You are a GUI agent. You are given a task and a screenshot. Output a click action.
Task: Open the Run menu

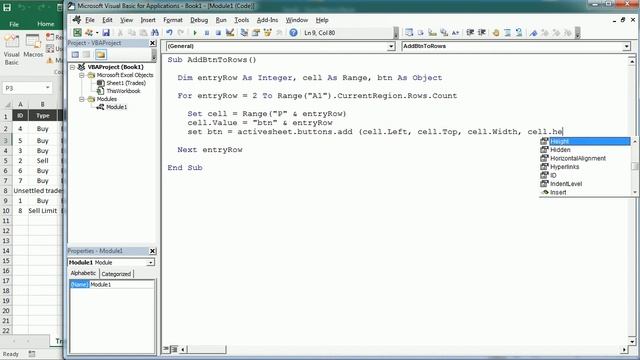[x=221, y=20]
